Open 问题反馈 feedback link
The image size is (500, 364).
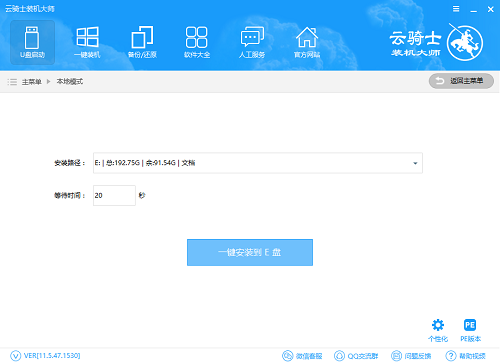coord(411,356)
